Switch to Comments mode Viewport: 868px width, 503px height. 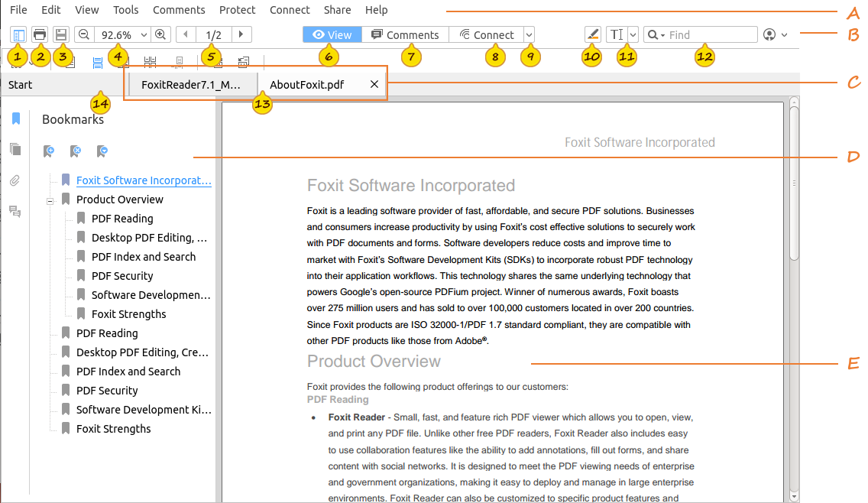coord(405,35)
